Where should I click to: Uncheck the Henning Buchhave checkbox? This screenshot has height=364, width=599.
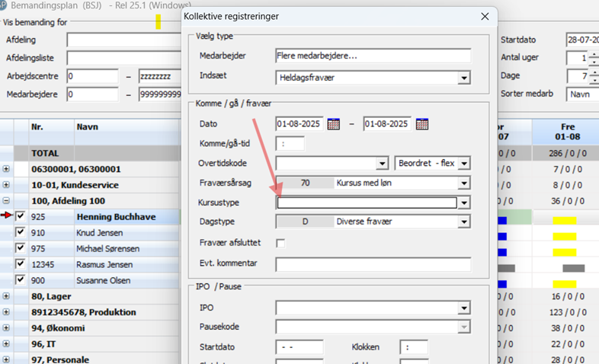(21, 217)
